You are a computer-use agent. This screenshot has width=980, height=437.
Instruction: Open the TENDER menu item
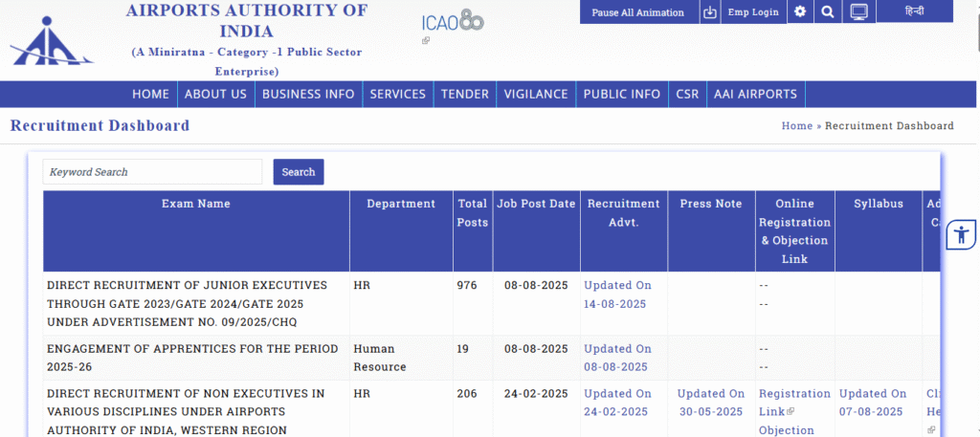(x=465, y=94)
